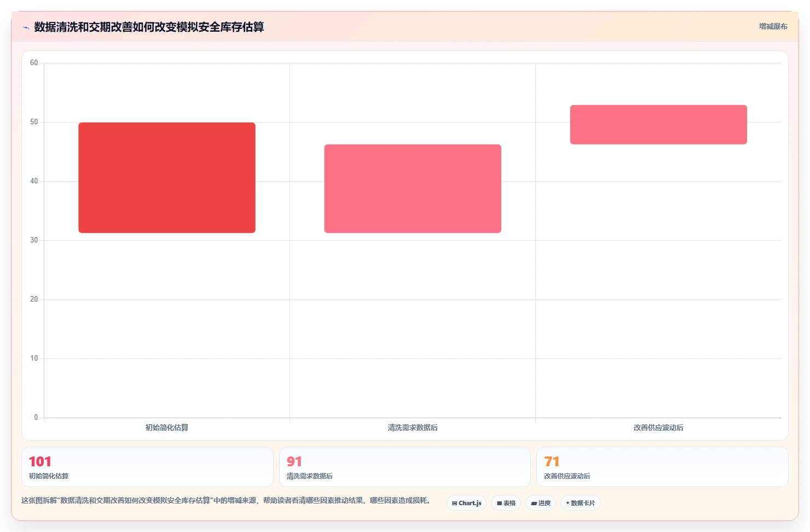Click the 表格 tag chip

coord(506,503)
